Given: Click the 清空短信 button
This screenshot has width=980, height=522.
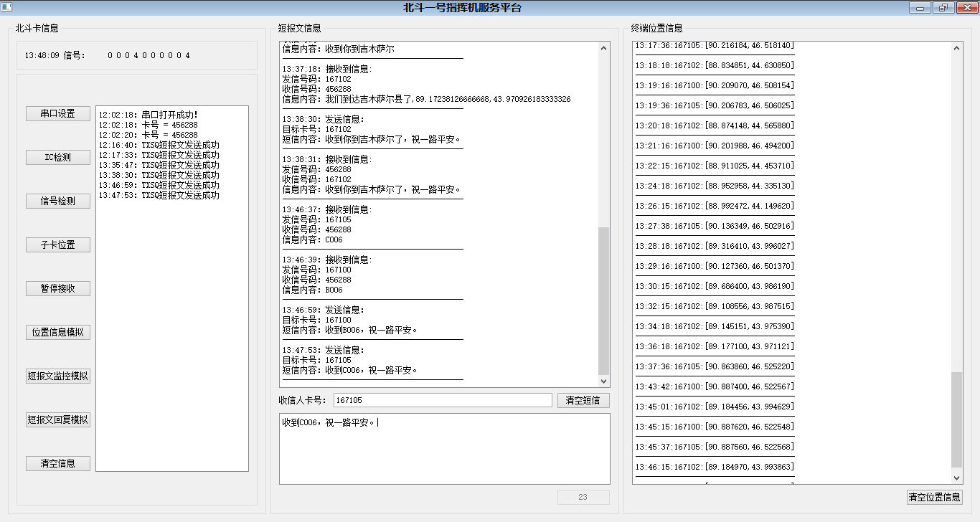Looking at the screenshot, I should 583,400.
